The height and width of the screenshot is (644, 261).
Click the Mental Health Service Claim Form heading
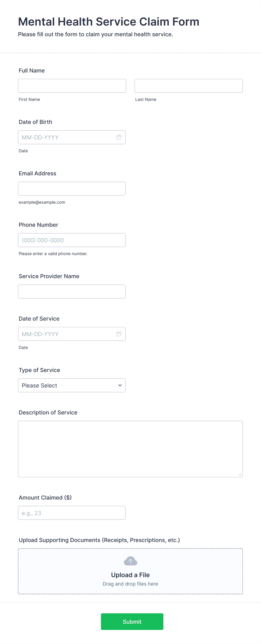click(x=109, y=22)
